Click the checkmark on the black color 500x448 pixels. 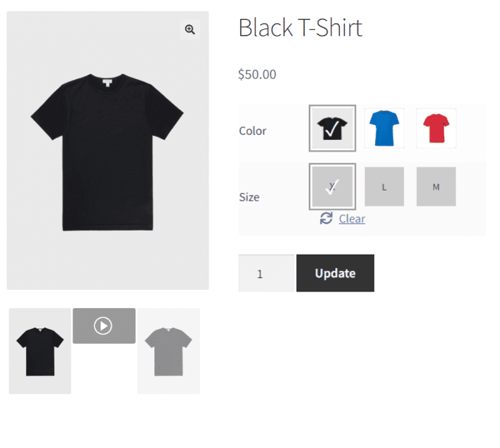pyautogui.click(x=332, y=128)
